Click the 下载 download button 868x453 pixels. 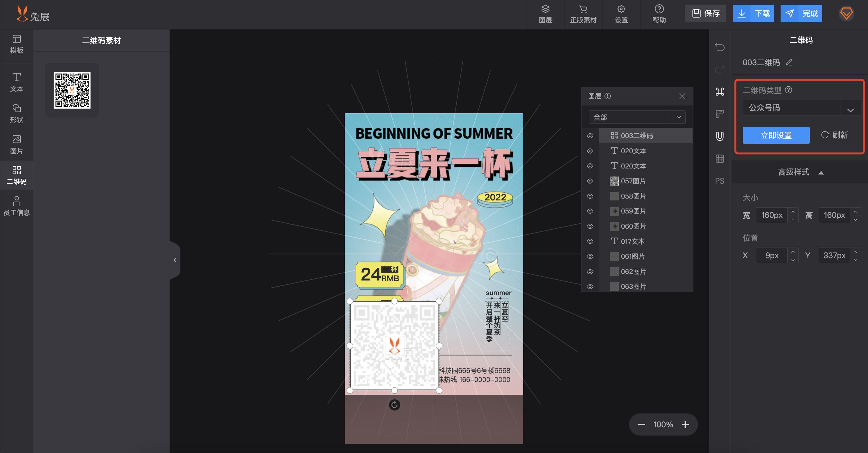[753, 13]
